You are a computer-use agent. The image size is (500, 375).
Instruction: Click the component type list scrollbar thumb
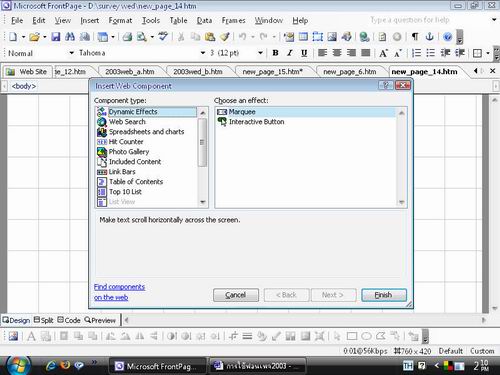coord(202,142)
